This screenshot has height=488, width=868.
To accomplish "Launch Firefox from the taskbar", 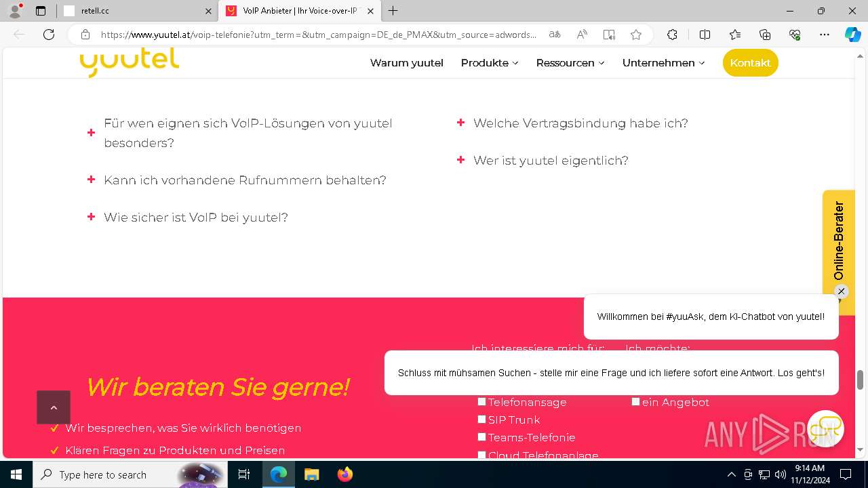I will (345, 474).
